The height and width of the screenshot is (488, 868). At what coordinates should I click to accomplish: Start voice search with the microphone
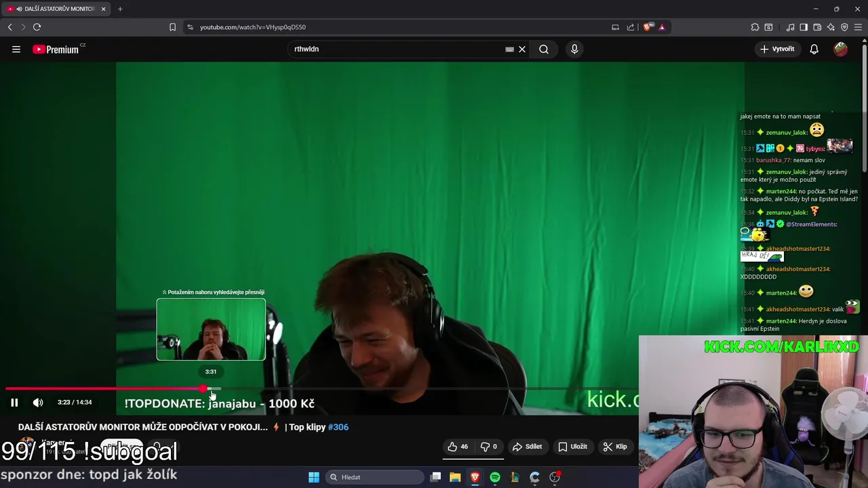574,49
